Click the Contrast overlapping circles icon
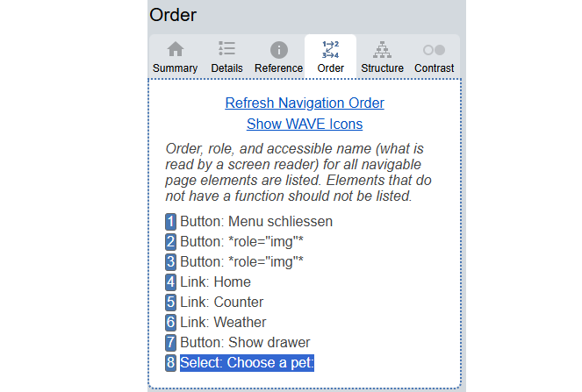582x392 pixels. pyautogui.click(x=434, y=49)
